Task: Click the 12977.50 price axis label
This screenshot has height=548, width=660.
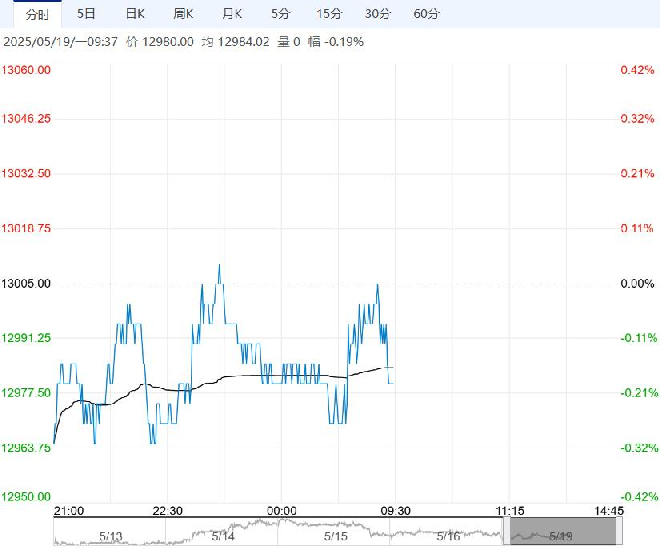Action: 26,393
